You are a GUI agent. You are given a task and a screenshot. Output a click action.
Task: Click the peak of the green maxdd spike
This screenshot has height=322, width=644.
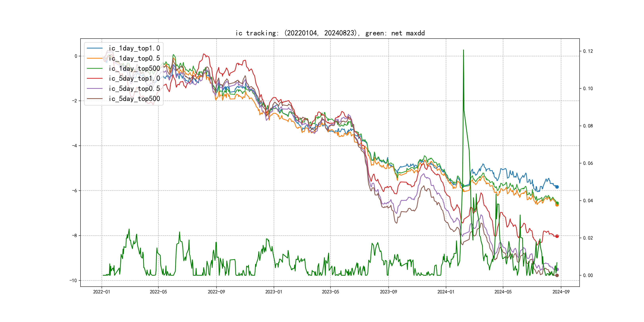coord(464,50)
